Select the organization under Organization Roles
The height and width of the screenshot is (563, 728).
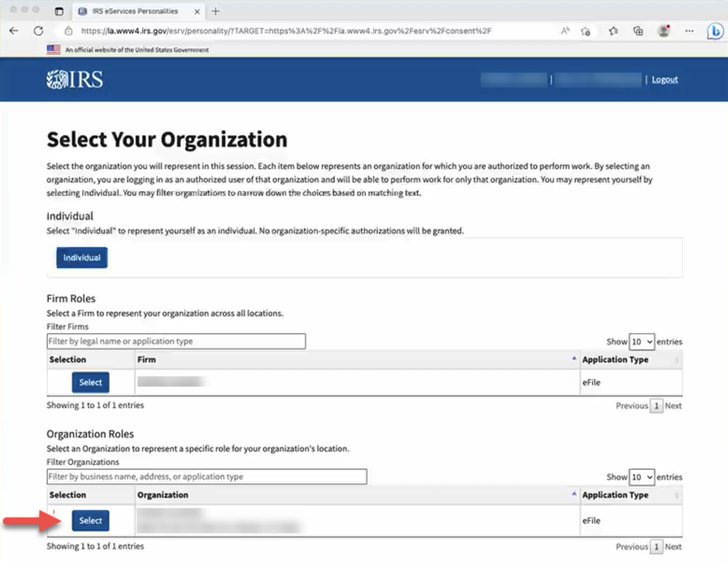click(90, 521)
